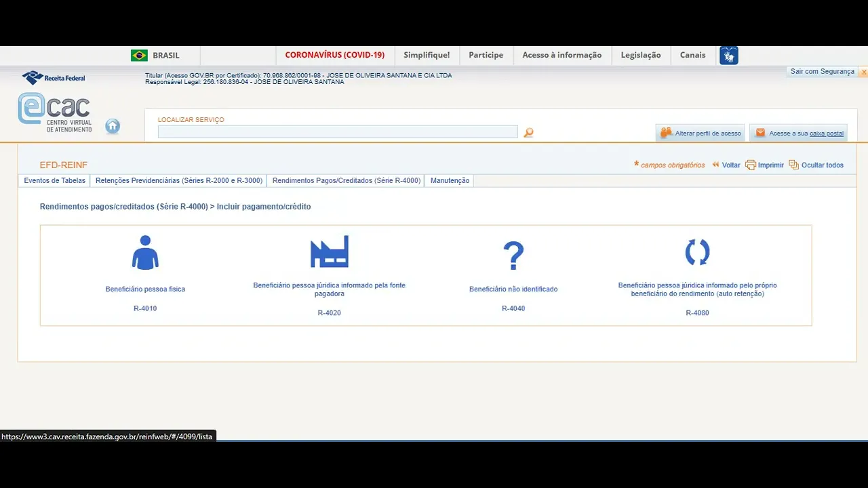The width and height of the screenshot is (868, 488).
Task: Open the VLibras accessibility hands icon
Action: tap(729, 56)
